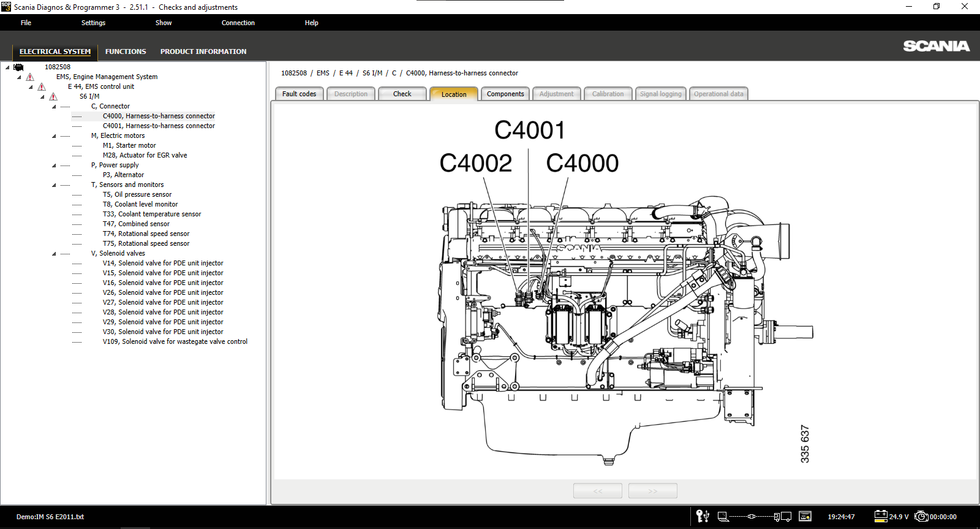Select C4001, Harness-to-harness connector

click(159, 126)
